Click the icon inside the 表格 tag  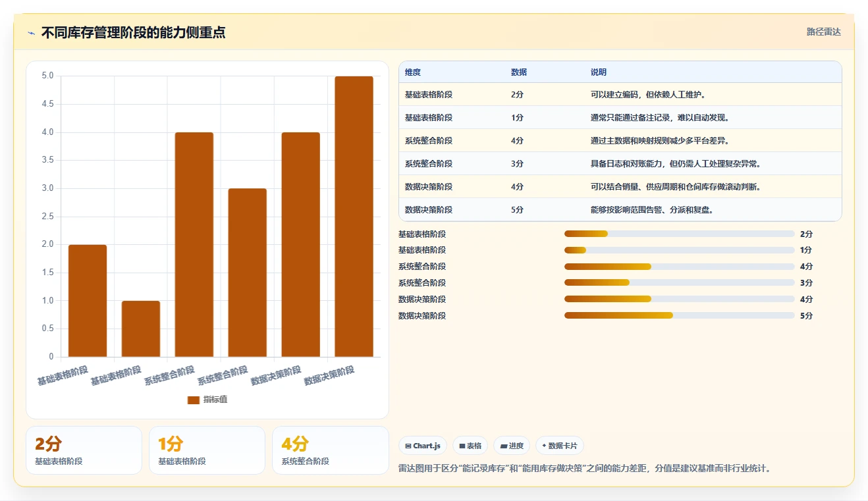pos(462,446)
